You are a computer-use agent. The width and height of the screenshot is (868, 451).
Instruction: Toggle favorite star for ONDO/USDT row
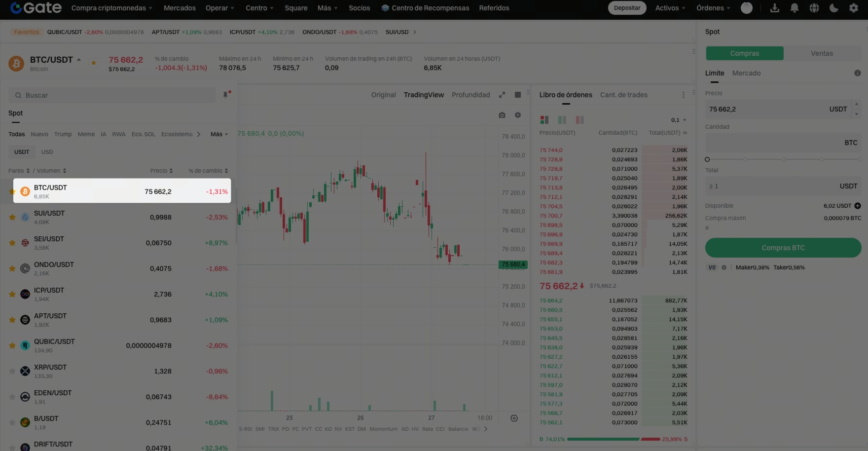pyautogui.click(x=12, y=268)
